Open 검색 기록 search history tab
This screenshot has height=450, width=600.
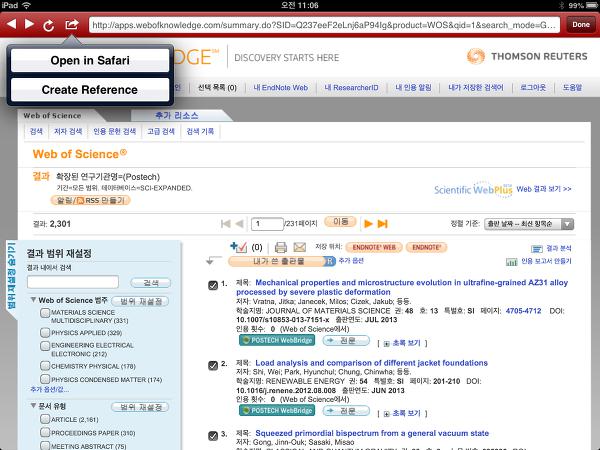[200, 132]
